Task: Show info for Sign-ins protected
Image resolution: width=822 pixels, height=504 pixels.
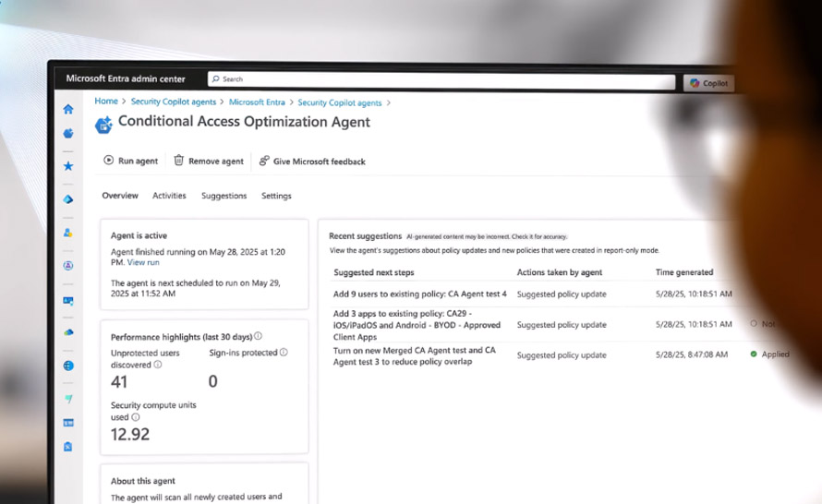Action: point(284,353)
